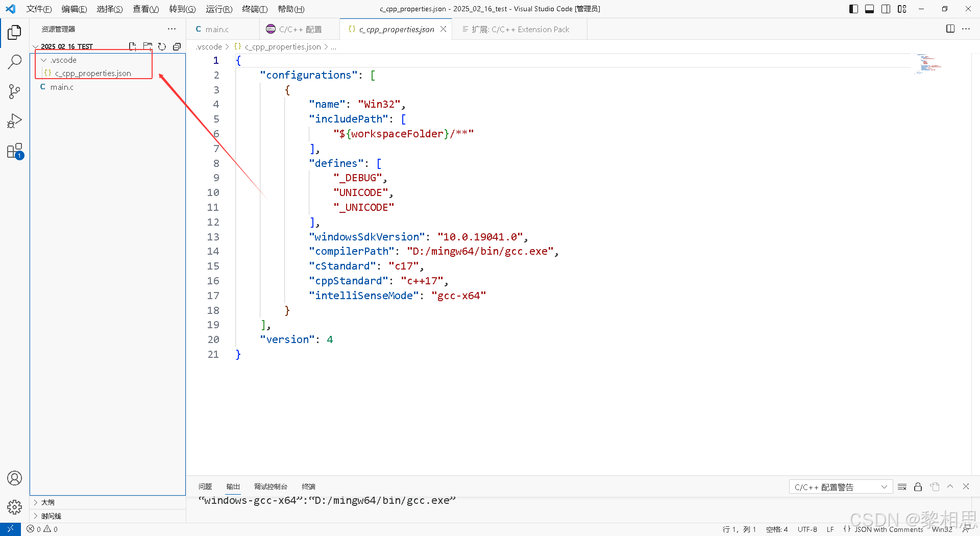This screenshot has height=536, width=980.
Task: Open output log in editor icon
Action: coord(935,487)
